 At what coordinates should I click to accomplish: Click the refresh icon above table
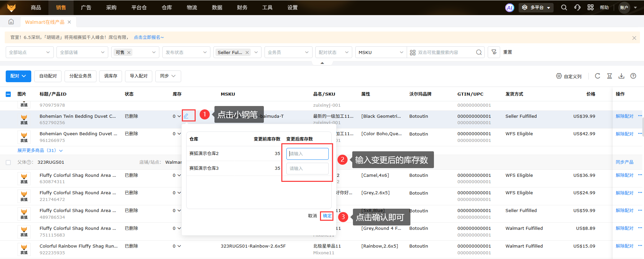597,76
